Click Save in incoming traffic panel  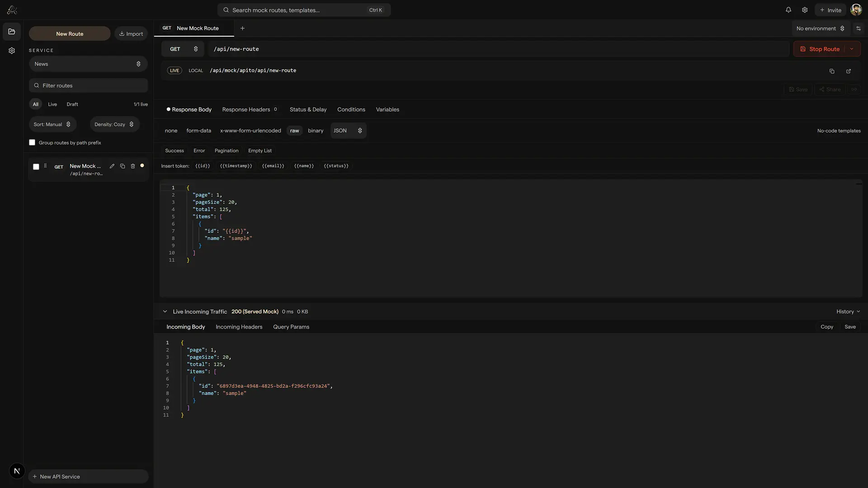pos(850,327)
